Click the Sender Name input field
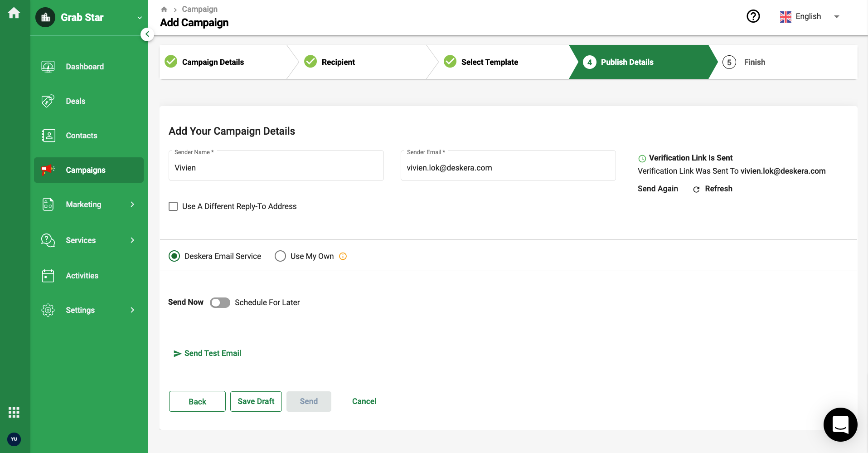868x453 pixels. click(276, 166)
